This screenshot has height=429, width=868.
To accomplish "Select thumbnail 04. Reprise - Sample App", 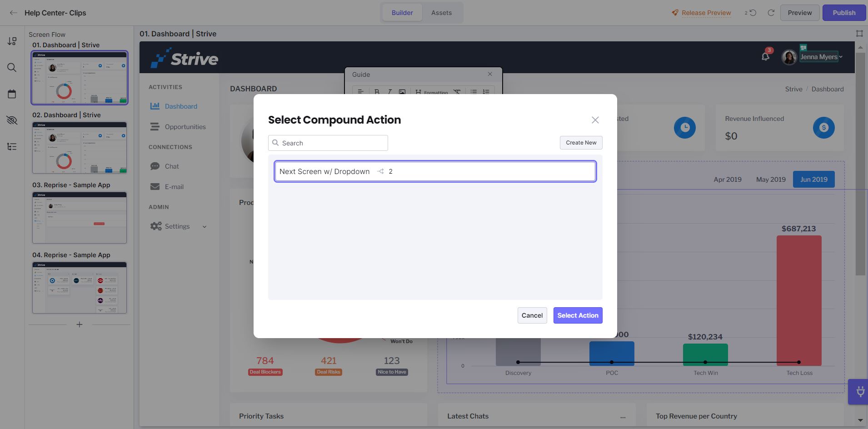I will [x=80, y=288].
